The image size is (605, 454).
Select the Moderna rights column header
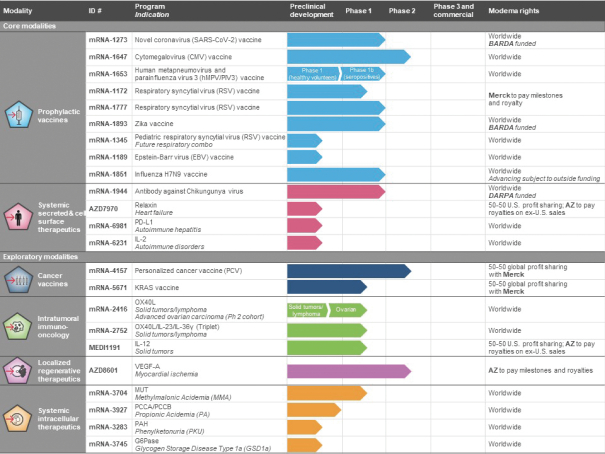tap(515, 9)
